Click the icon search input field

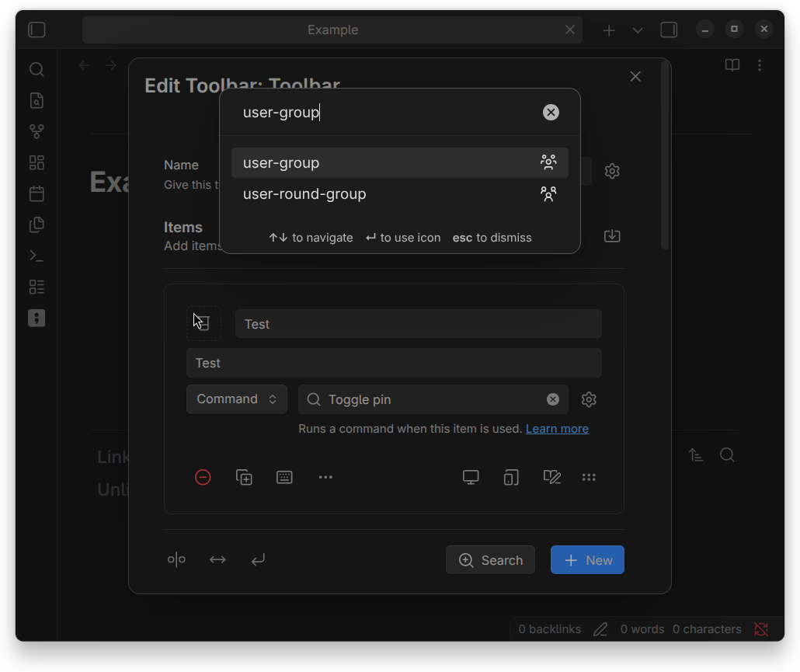coord(388,112)
